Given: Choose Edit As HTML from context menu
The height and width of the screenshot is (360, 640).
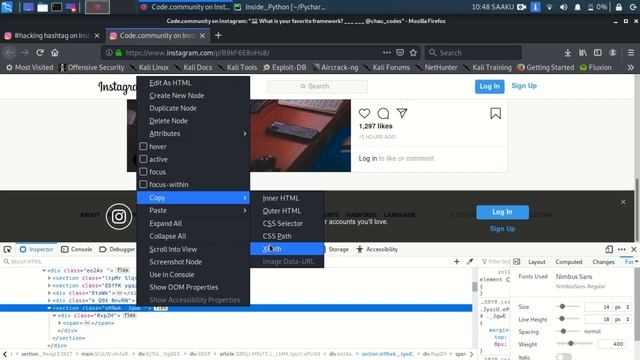Looking at the screenshot, I should tap(193, 83).
